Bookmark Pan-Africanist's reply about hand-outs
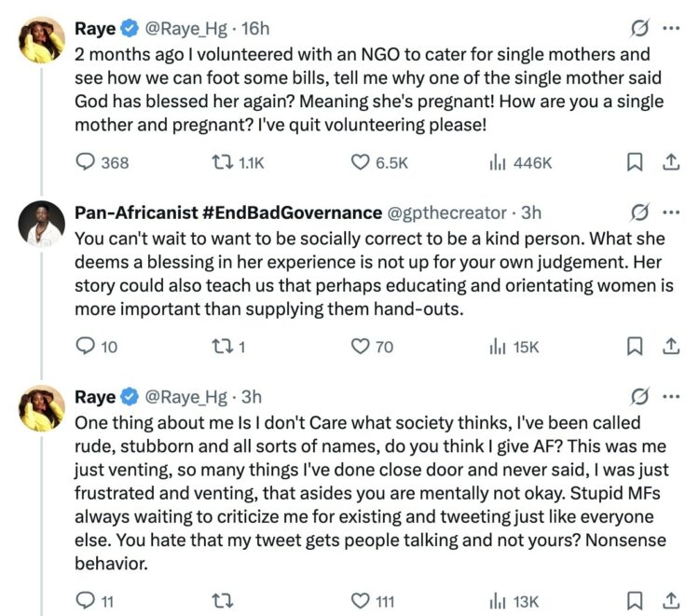 tap(635, 347)
